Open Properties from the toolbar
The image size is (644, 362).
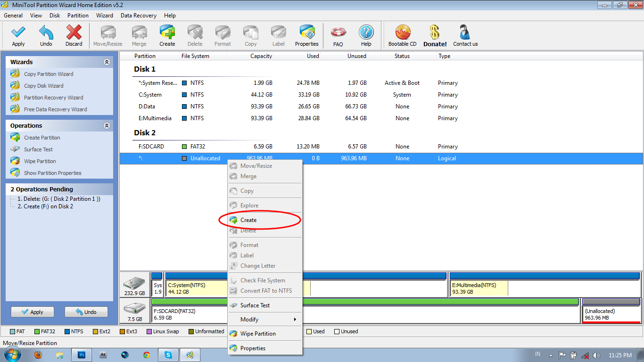(x=307, y=36)
